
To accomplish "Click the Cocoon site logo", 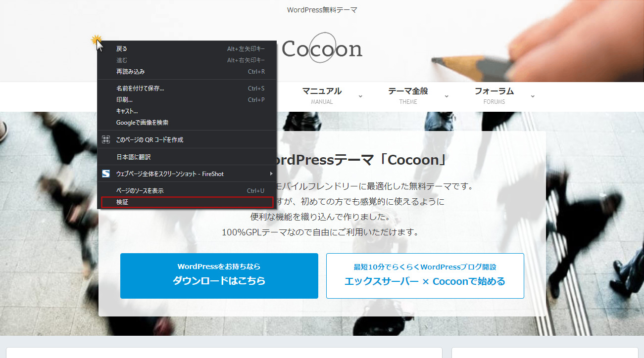I will coord(322,48).
